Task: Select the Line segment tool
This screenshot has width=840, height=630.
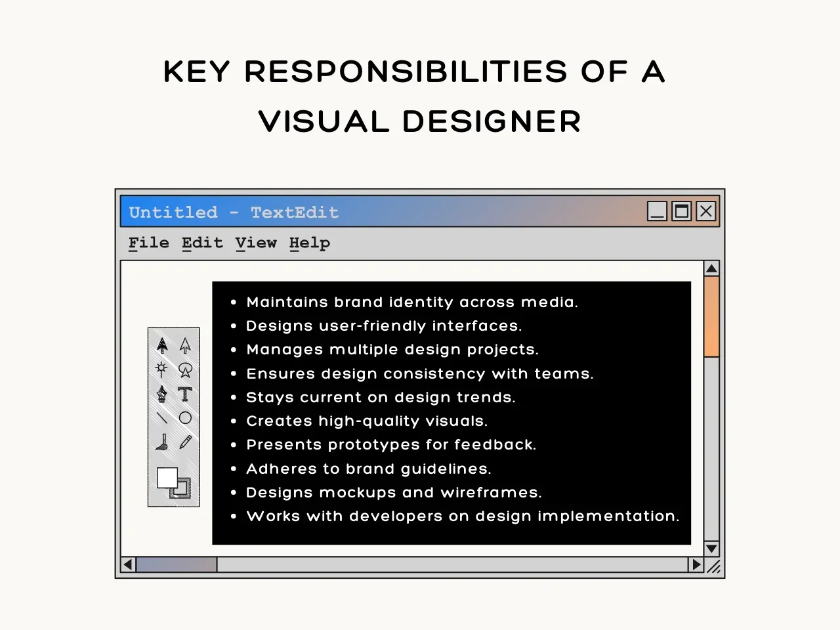Action: [162, 418]
